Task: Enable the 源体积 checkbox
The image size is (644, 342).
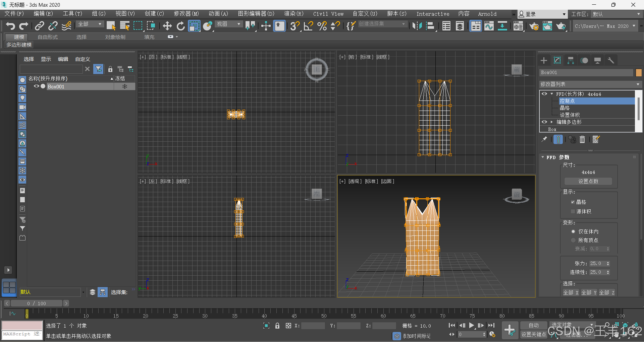Action: tap(573, 211)
